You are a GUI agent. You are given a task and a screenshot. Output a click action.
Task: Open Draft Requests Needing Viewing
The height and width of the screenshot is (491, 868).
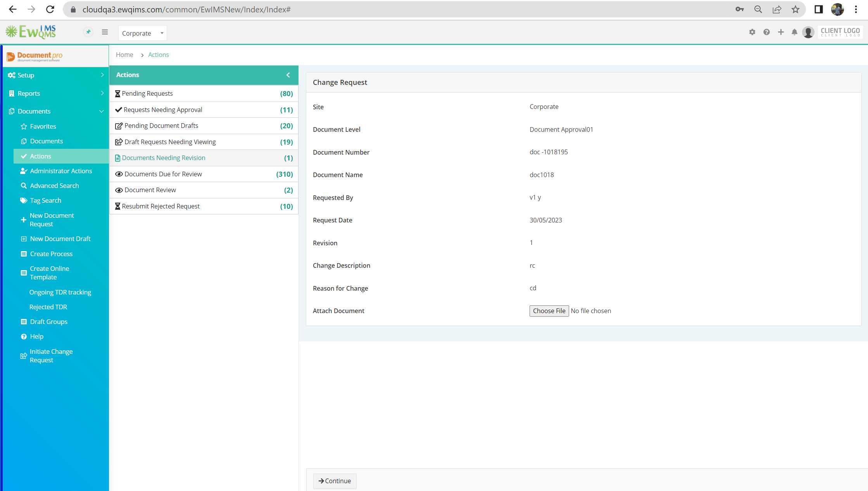pyautogui.click(x=204, y=142)
